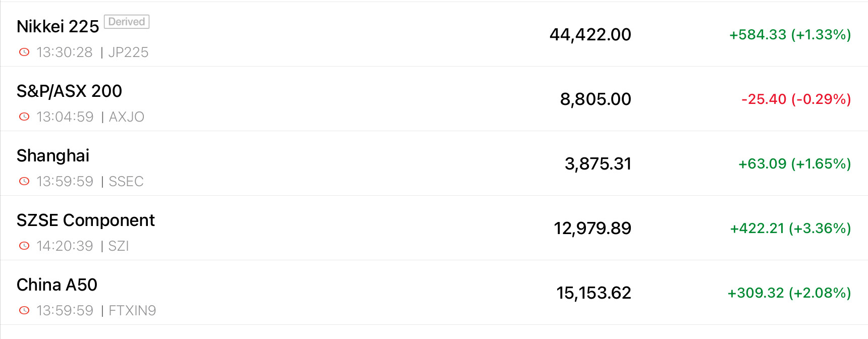The width and height of the screenshot is (868, 339).
Task: Open the China A50 index
Action: [x=57, y=285]
